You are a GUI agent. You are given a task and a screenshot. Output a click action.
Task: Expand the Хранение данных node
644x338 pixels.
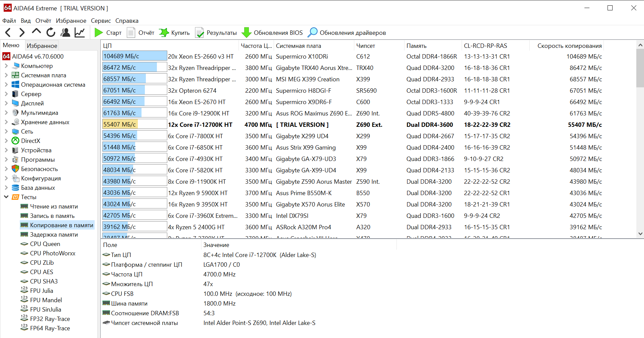point(6,122)
